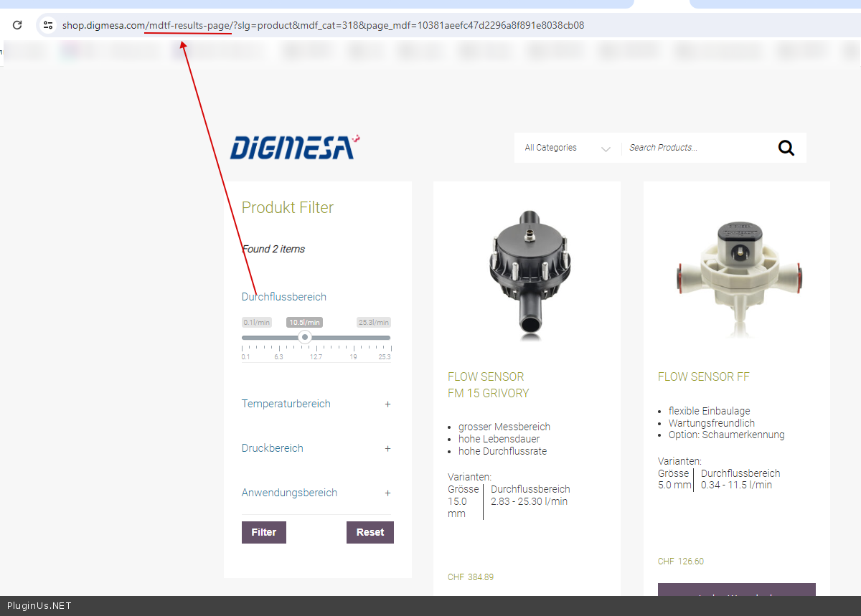Click the magnifier search icon
This screenshot has height=616, width=861.
pos(786,148)
